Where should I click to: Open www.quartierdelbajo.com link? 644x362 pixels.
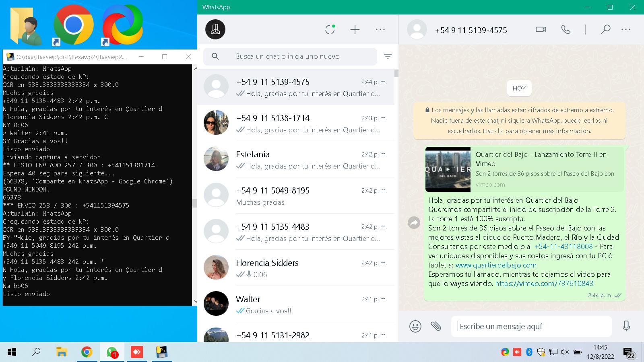point(496,265)
